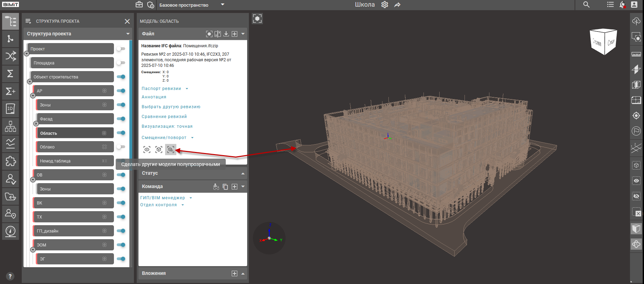Click the measurement ruler tool on right toolbar
Viewport: 644px width, 284px height.
[636, 54]
